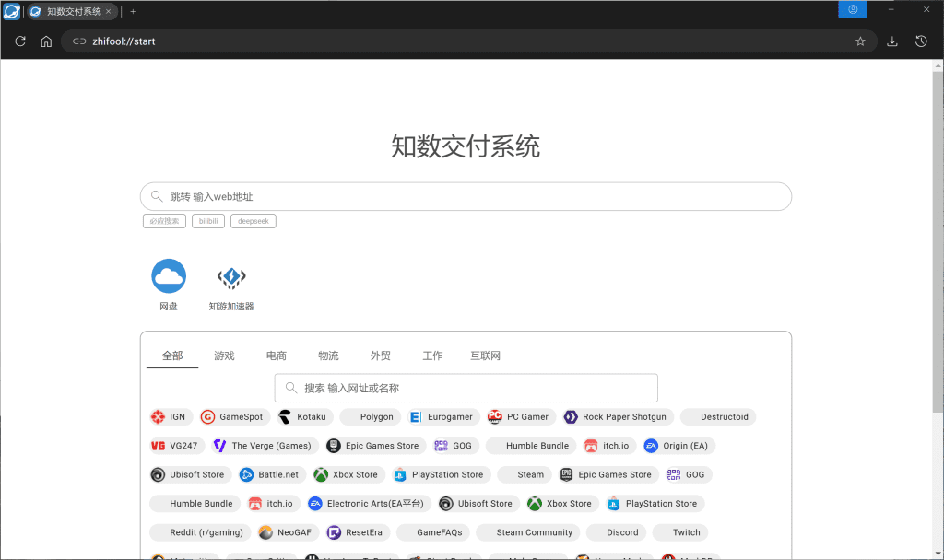Open the GameSpot site chip
Image resolution: width=944 pixels, height=560 pixels.
click(x=234, y=417)
